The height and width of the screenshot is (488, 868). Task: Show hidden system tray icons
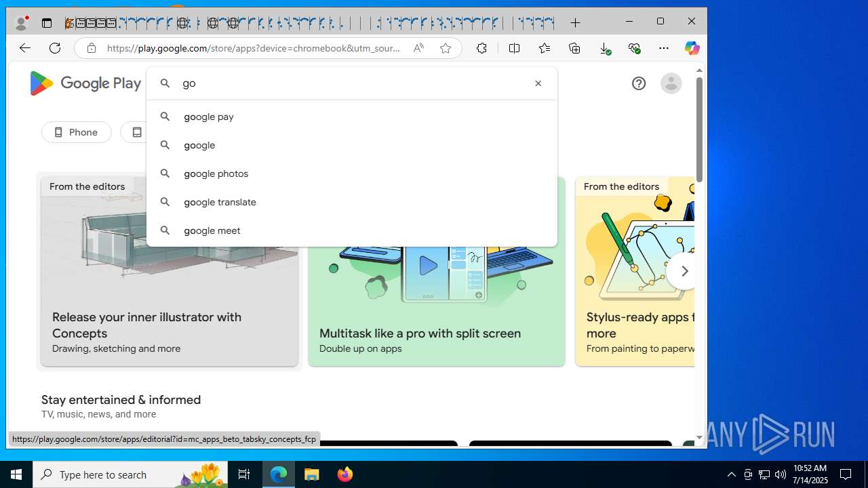click(731, 474)
